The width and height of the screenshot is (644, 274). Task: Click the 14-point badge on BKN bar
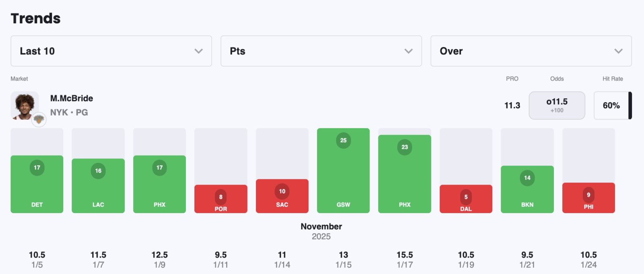[x=527, y=178]
